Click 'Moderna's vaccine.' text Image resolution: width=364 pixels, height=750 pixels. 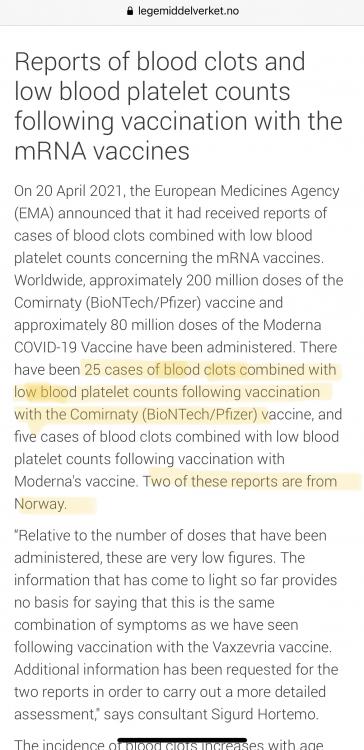click(x=77, y=481)
